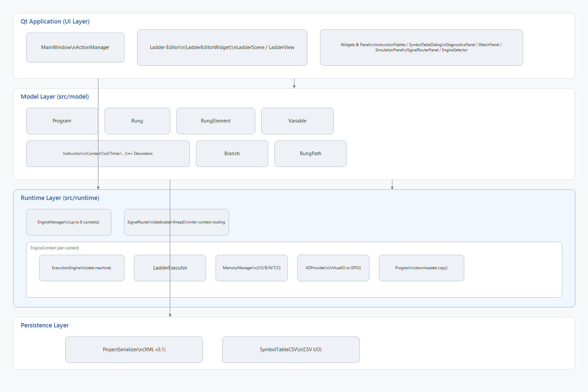Select the RungPath box
This screenshot has height=392, width=588.
point(310,154)
